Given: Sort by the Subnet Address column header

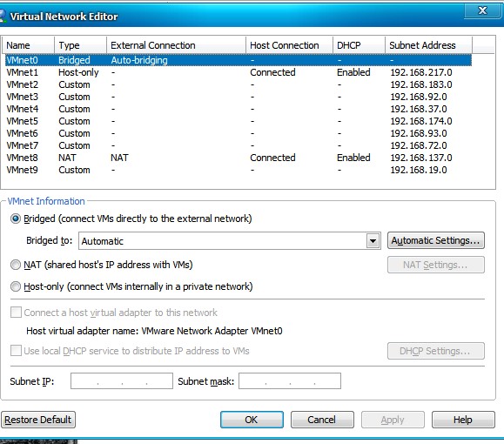Looking at the screenshot, I should pos(428,45).
